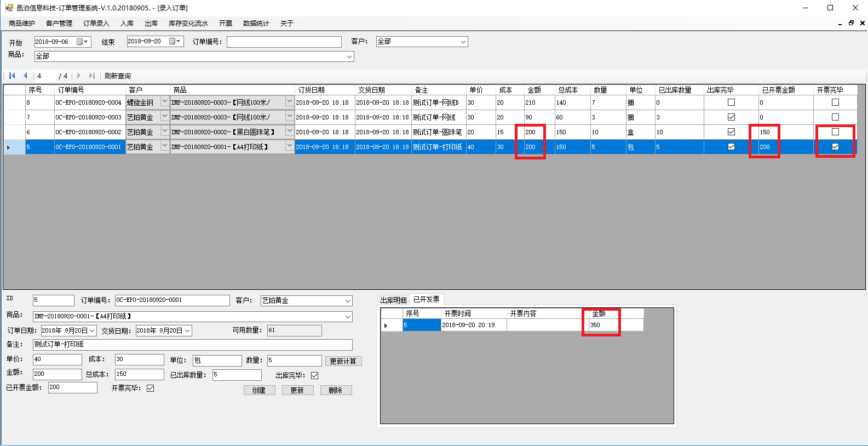Viewport: 868px width, 446px height.
Task: Click the current page number field
Action: coord(45,76)
